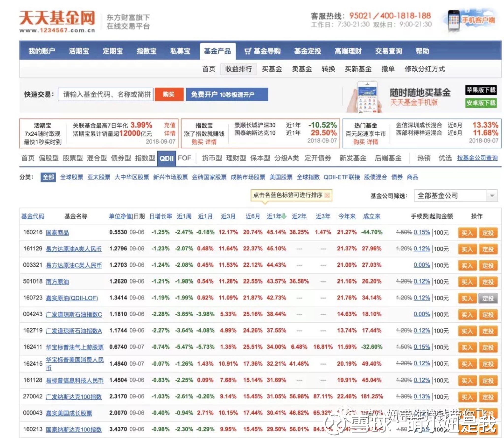Image resolution: width=504 pixels, height=438 pixels.
Task: Go to 卖基金 sub navigation
Action: click(302, 69)
